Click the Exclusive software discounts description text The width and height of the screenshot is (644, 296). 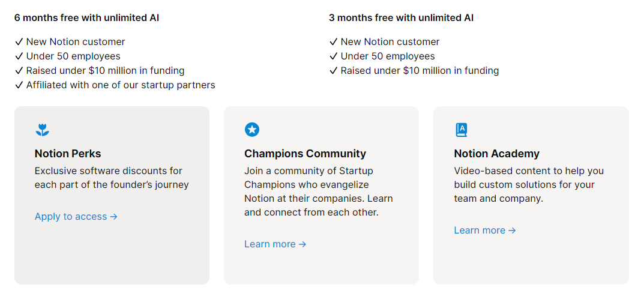112,178
